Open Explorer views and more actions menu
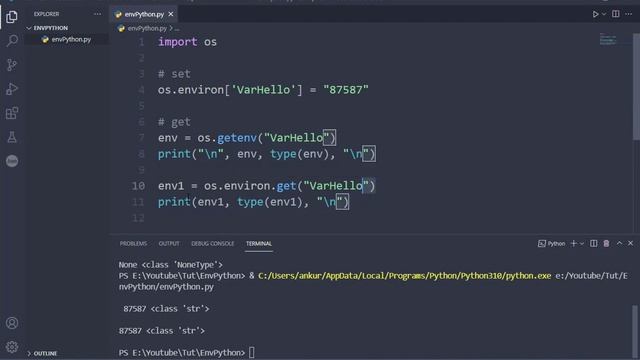Screen dimensions: 640x360 tap(97, 14)
